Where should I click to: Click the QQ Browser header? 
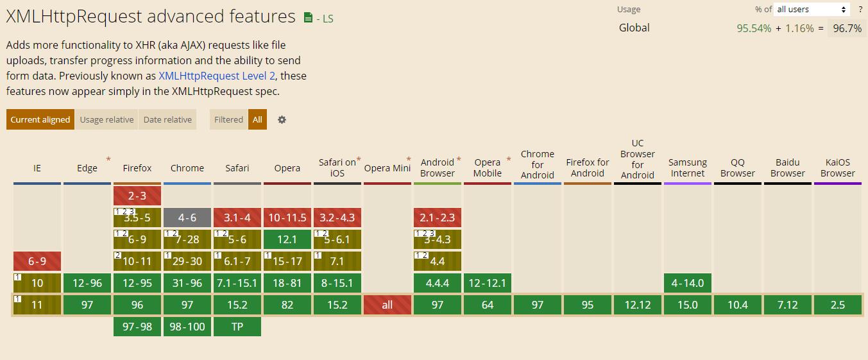pyautogui.click(x=738, y=168)
